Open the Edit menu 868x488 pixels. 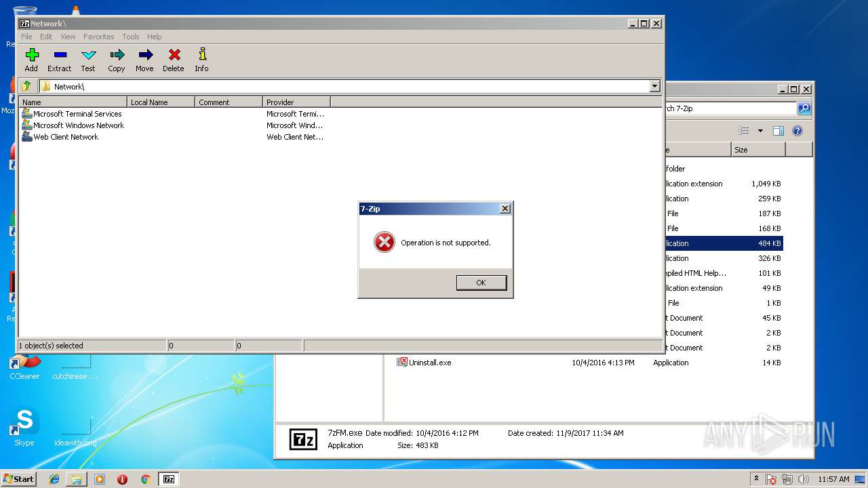46,37
